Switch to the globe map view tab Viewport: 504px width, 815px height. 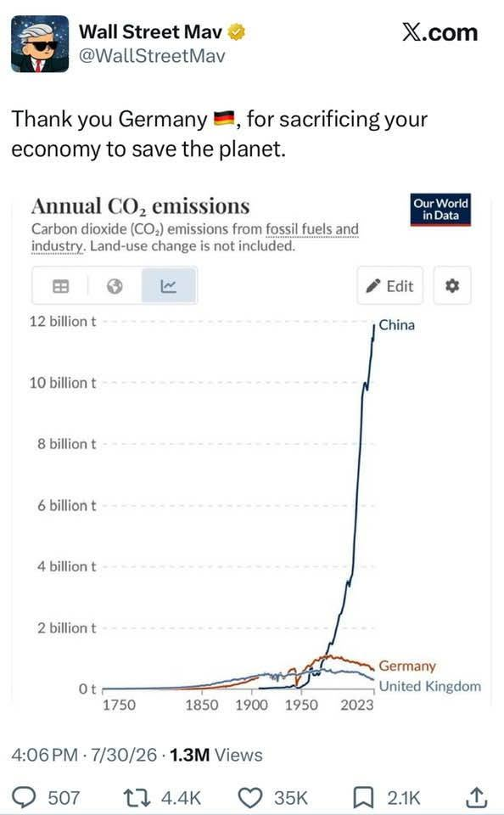coord(115,286)
